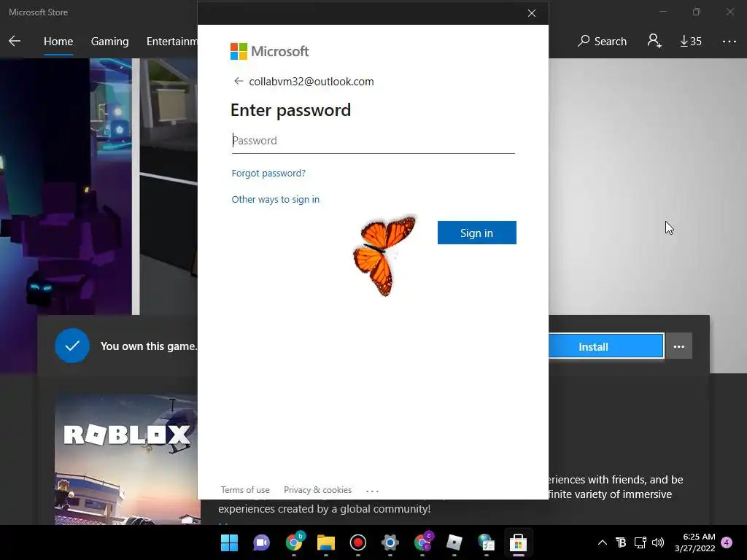
Task: Show more footer options ellipsis in dialog
Action: (x=372, y=491)
